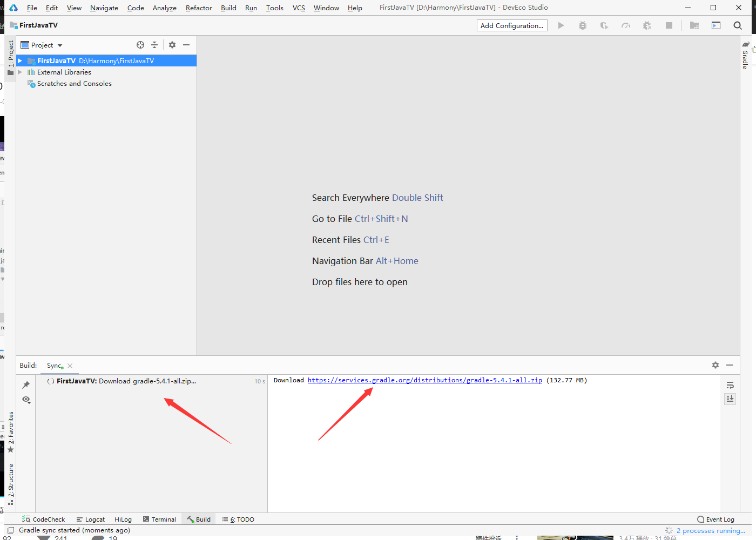Open the Gradle side tool window

[745, 55]
